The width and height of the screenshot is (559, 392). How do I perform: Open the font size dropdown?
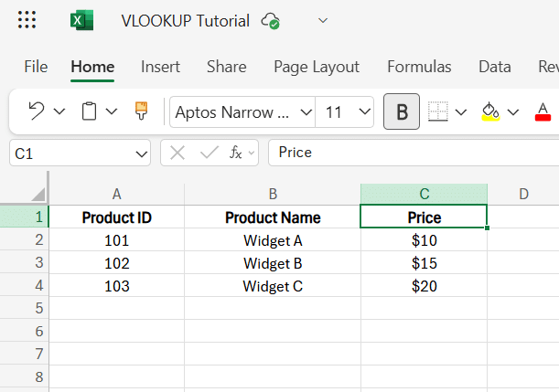(364, 112)
